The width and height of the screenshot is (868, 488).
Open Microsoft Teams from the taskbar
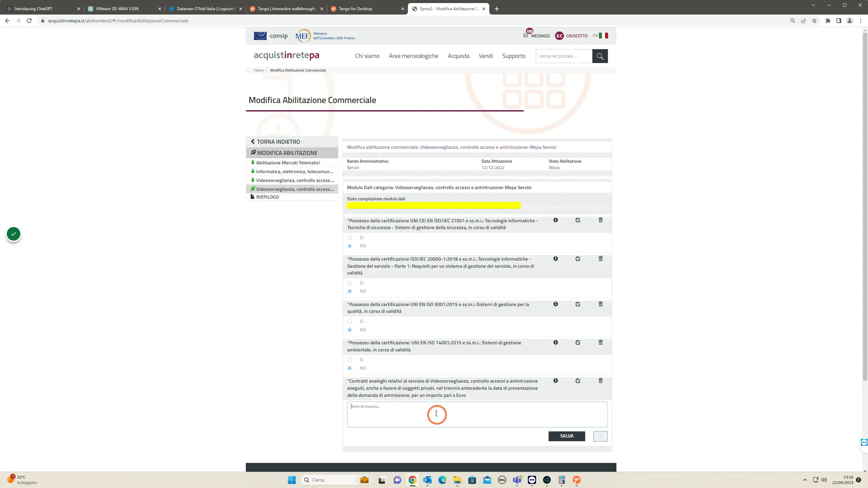(517, 480)
